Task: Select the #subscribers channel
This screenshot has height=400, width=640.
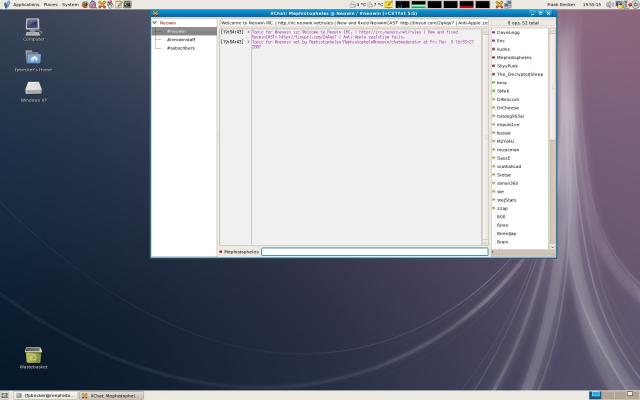Action: point(181,48)
